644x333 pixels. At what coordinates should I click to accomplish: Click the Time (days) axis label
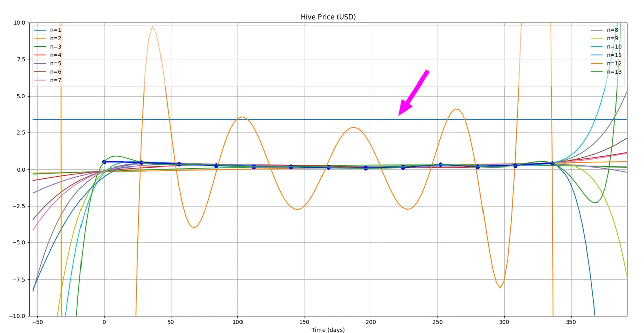point(328,330)
